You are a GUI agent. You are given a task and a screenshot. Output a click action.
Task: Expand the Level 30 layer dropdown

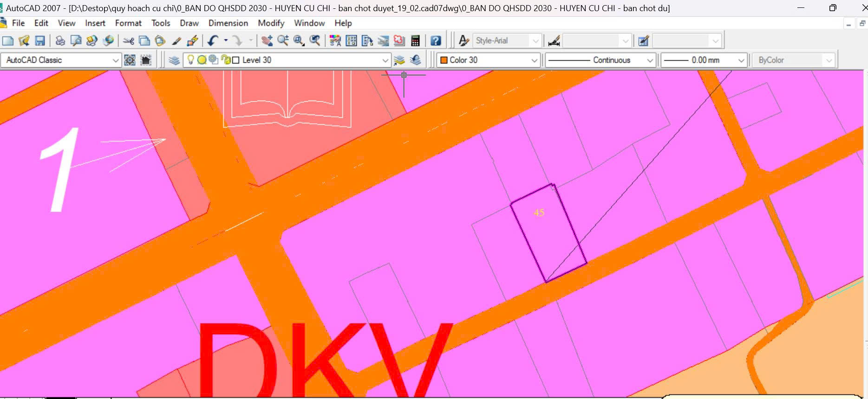point(385,60)
